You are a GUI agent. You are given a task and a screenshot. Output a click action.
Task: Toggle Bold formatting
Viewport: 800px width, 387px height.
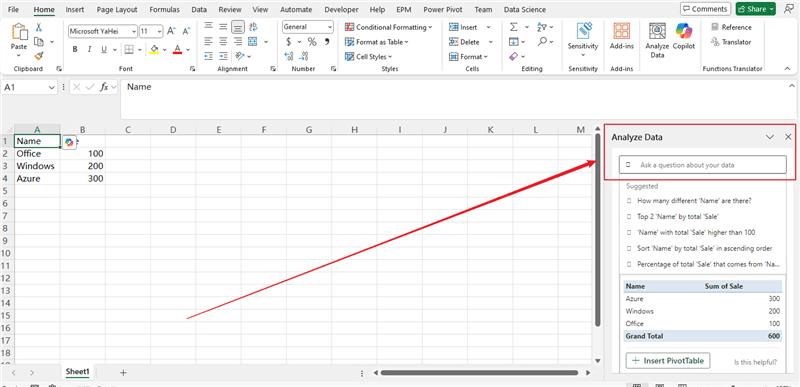[x=75, y=49]
